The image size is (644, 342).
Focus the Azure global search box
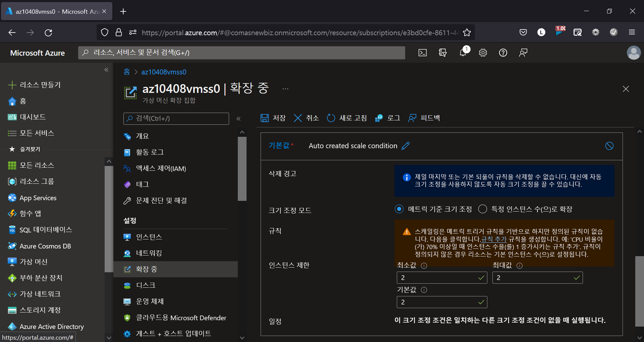(x=241, y=53)
